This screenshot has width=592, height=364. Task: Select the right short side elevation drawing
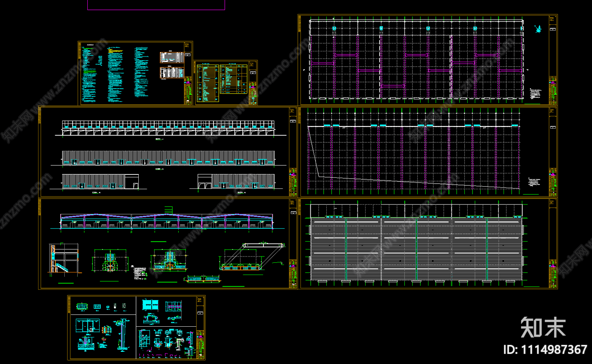(x=235, y=181)
